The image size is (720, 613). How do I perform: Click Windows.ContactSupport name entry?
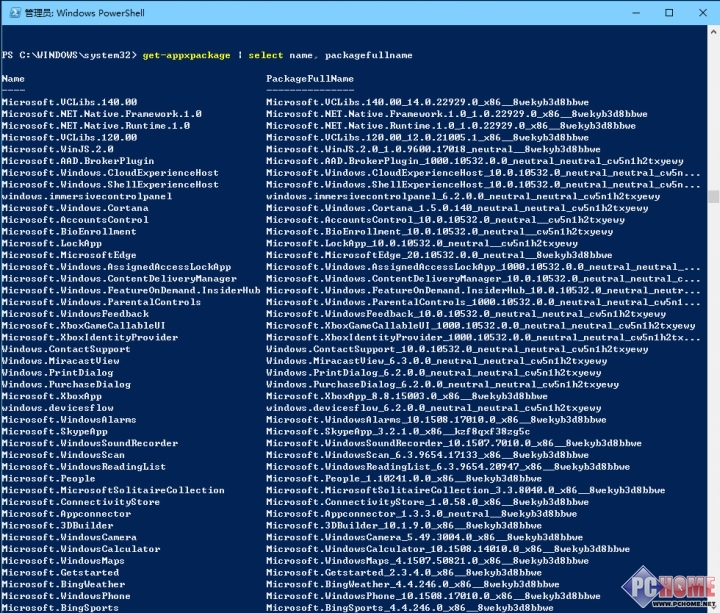(x=66, y=349)
